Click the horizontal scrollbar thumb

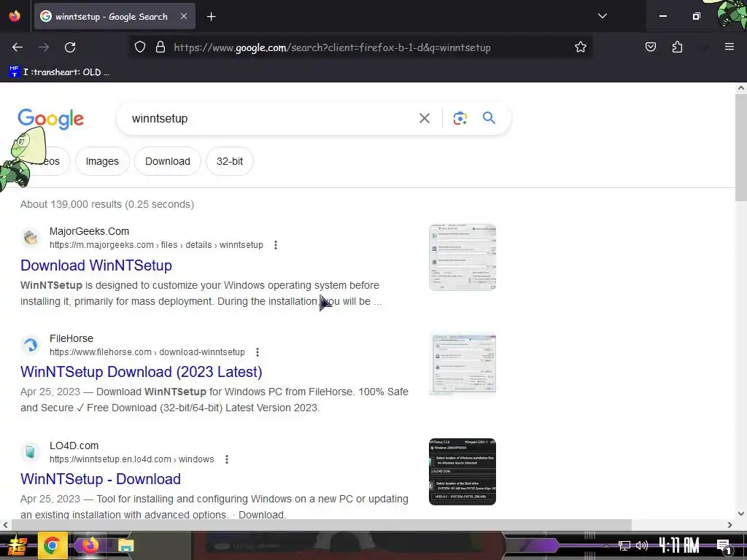[x=322, y=525]
